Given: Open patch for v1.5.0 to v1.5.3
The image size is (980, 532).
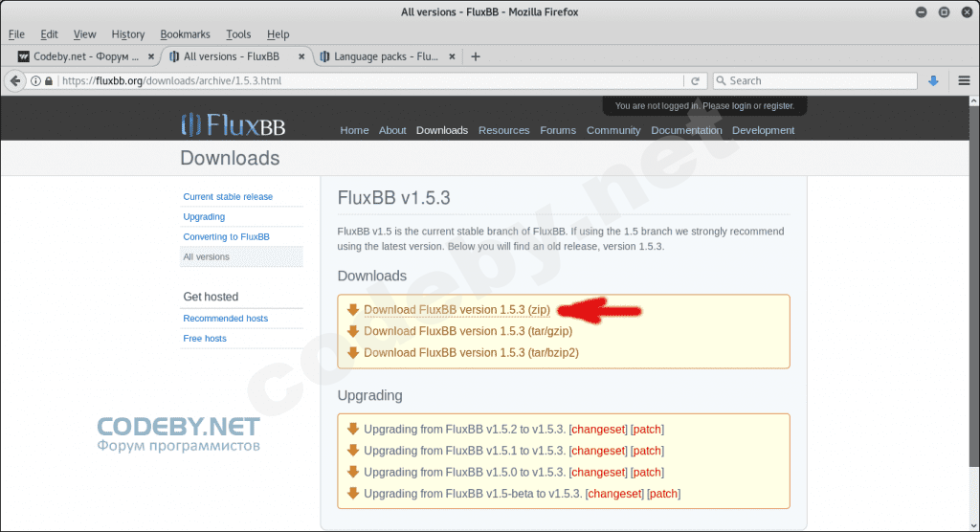Looking at the screenshot, I should click(x=647, y=472).
